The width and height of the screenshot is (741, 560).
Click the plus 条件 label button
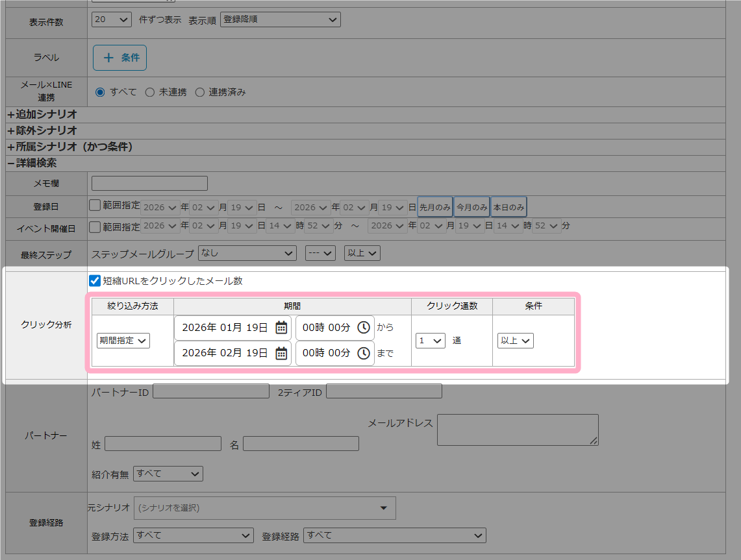(x=120, y=58)
